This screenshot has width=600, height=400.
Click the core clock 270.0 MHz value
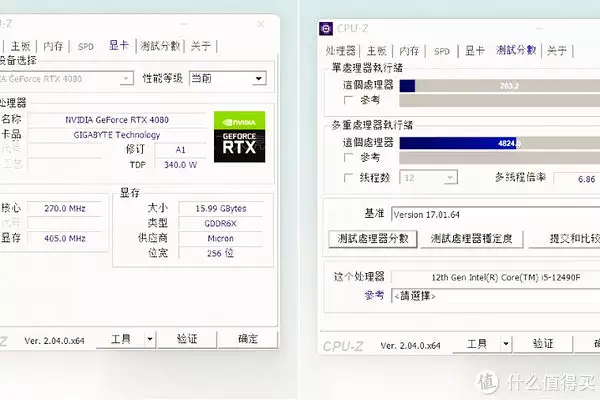(65, 209)
